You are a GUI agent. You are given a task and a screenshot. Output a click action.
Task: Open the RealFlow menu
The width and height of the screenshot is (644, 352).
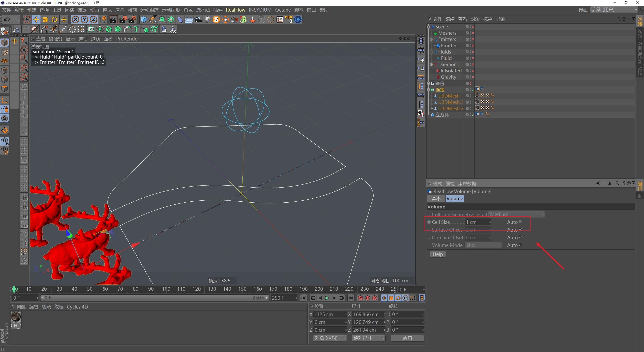tap(235, 10)
